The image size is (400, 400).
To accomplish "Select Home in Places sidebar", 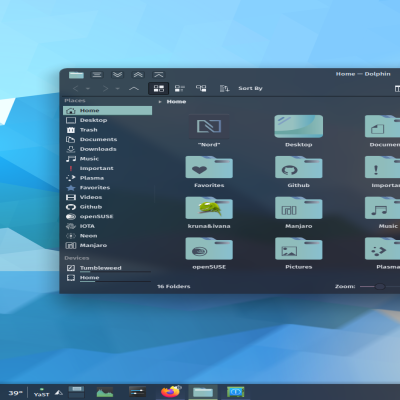I will click(x=107, y=111).
